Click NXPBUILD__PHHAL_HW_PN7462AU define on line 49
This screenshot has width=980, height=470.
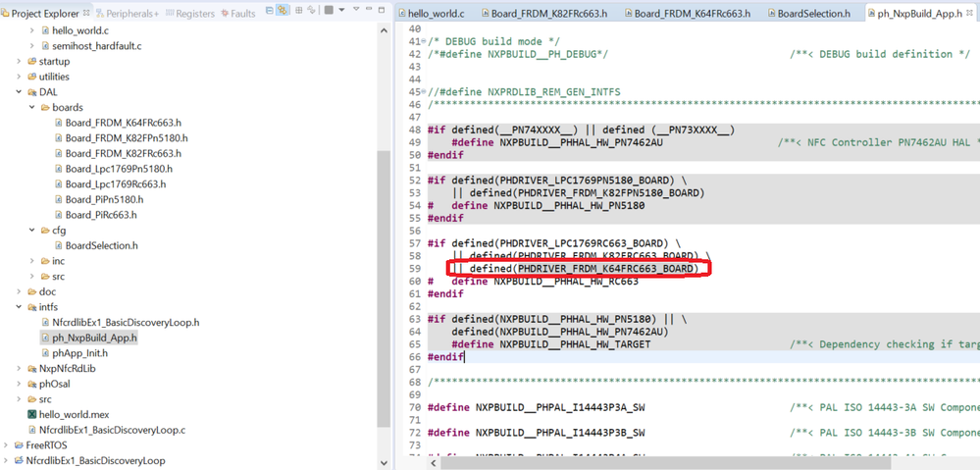point(557,142)
